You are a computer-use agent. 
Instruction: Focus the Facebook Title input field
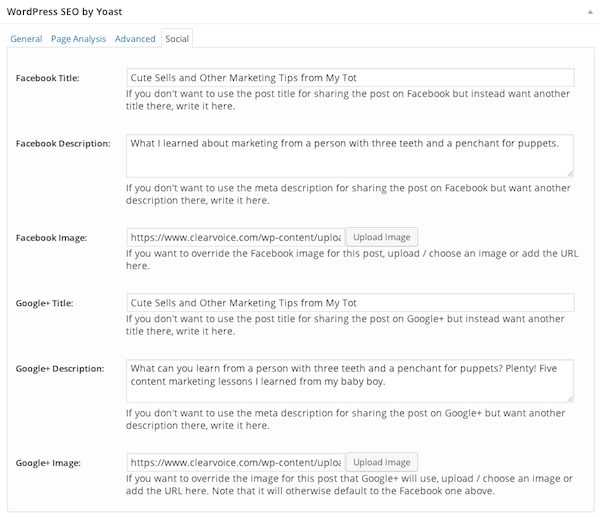[x=350, y=78]
